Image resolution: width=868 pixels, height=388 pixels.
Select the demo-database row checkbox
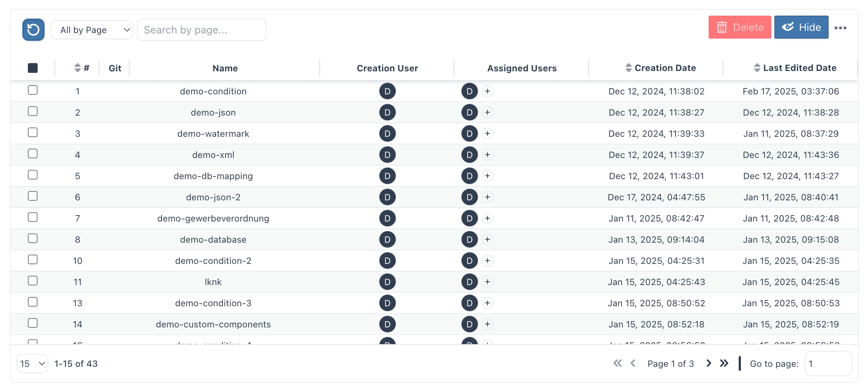pos(33,239)
